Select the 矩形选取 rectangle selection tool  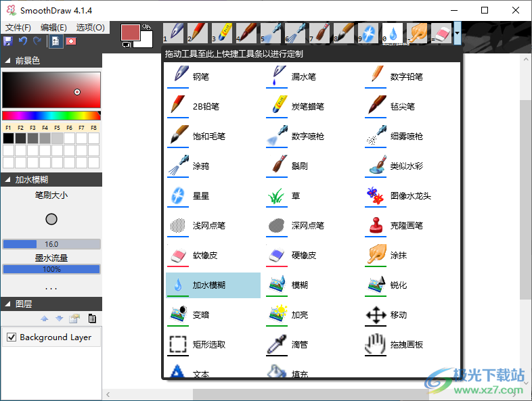pos(213,345)
